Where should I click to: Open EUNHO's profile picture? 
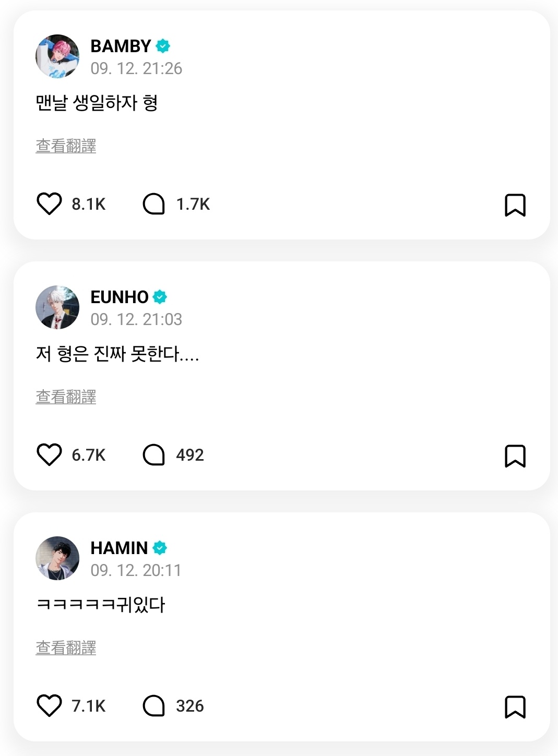pyautogui.click(x=57, y=307)
